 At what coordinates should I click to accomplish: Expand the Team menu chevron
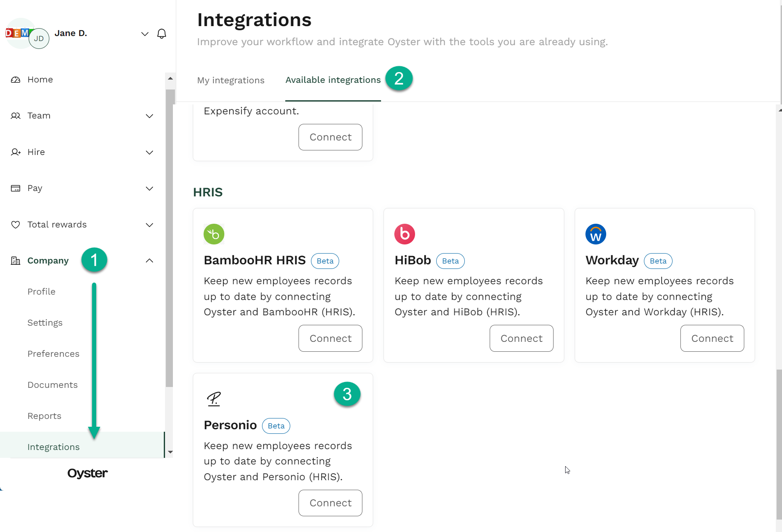(x=150, y=116)
